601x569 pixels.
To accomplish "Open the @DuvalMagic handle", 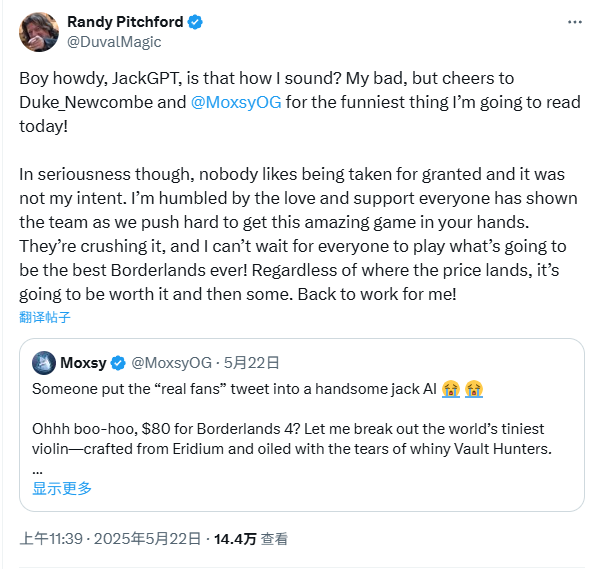I will pyautogui.click(x=113, y=42).
